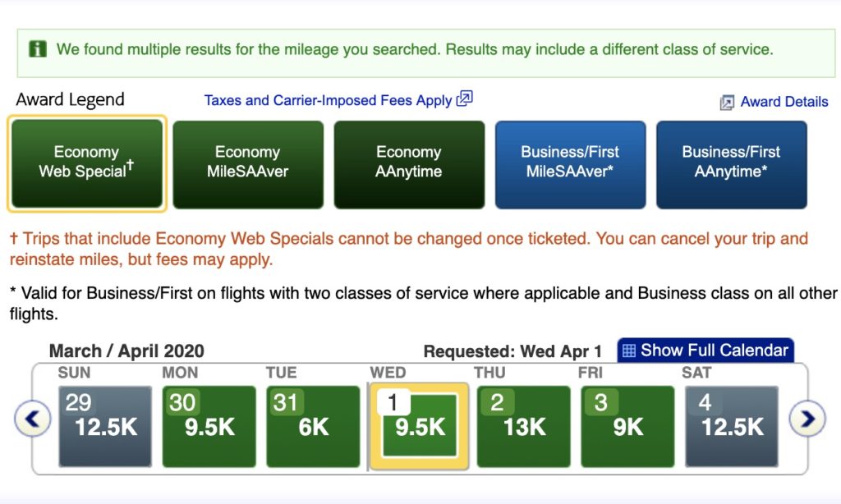
Task: Click the calendar grid icon
Action: click(629, 351)
